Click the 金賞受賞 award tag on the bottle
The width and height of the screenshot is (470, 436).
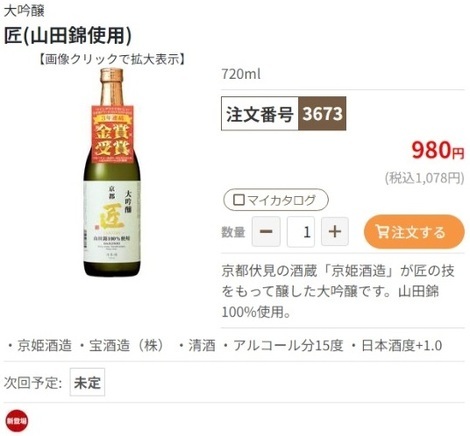(x=113, y=134)
